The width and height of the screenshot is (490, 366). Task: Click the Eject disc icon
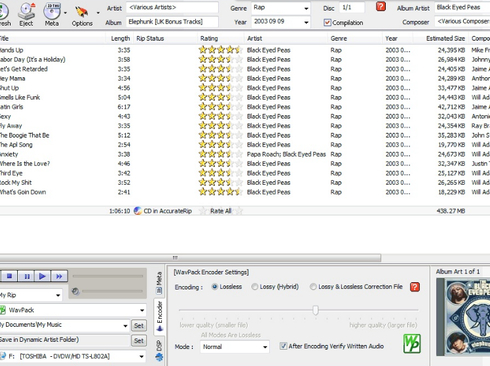tap(26, 11)
